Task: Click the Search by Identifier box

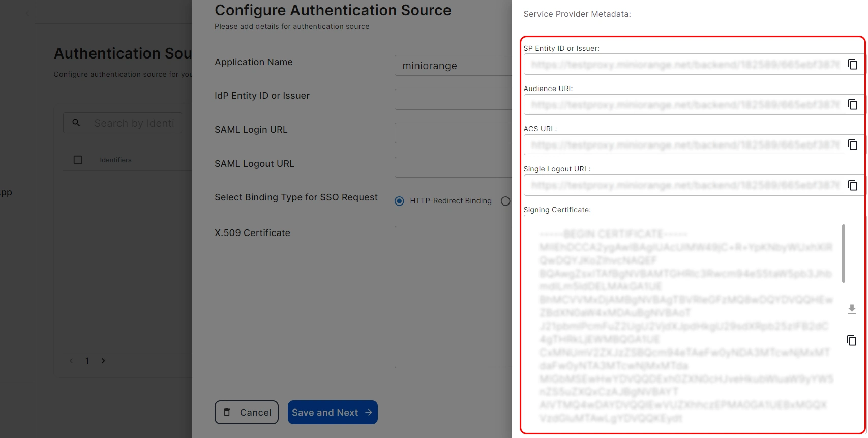Action: (122, 123)
